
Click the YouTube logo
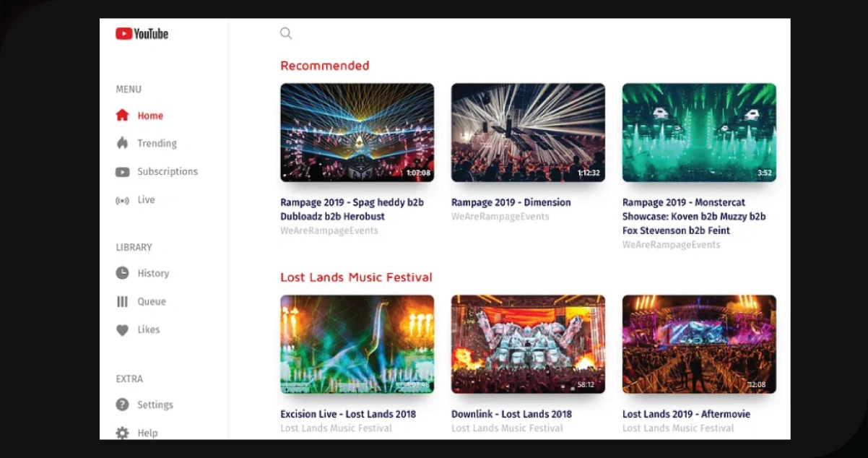coord(142,34)
